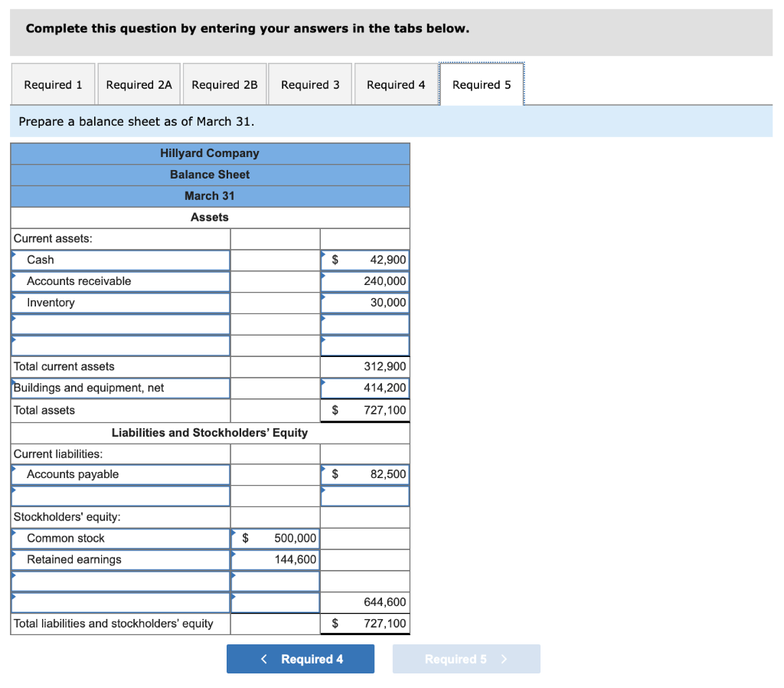Click the 240,000 Accounts receivable amount field
Viewport: 784px width, 688px height.
[374, 281]
